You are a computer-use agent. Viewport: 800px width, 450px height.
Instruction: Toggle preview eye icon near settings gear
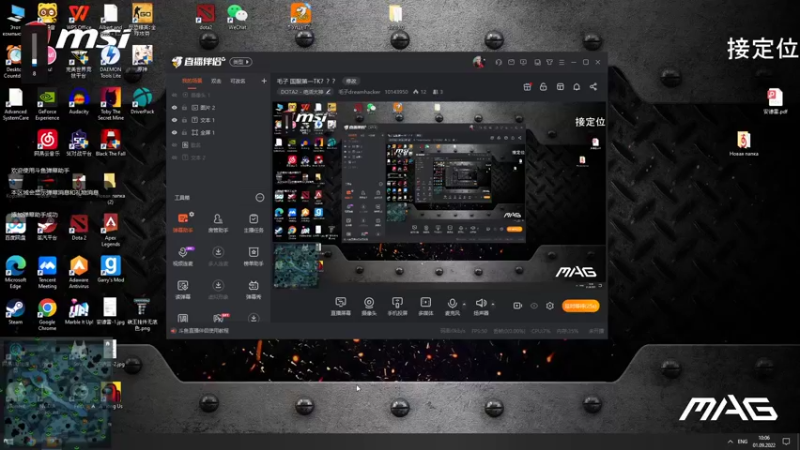coord(534,306)
